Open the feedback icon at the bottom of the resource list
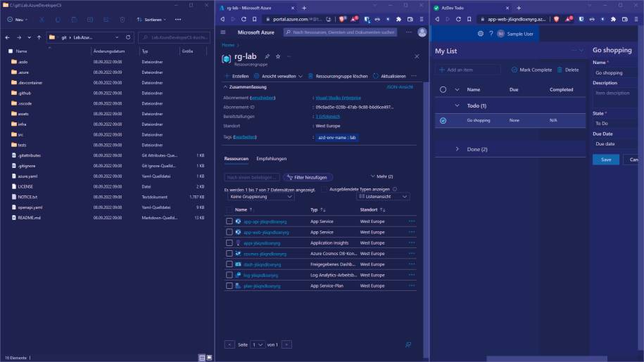 (x=408, y=345)
